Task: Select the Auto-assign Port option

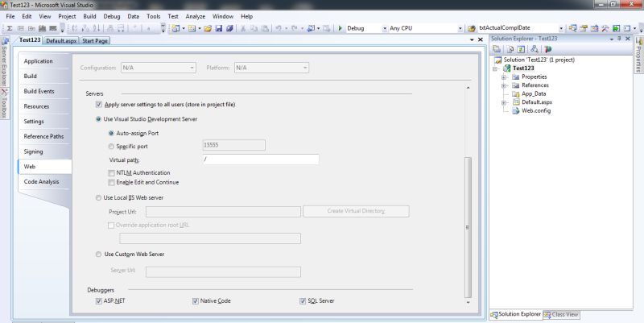Action: click(111, 133)
